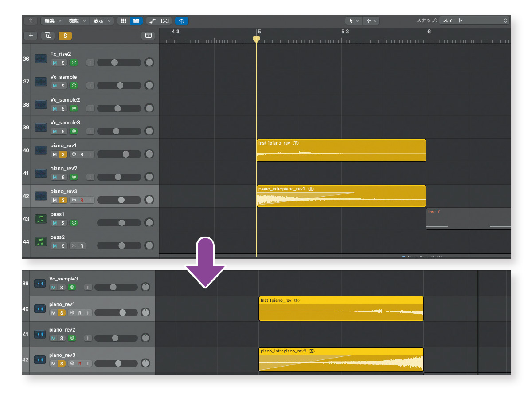The height and width of the screenshot is (395, 532).
Task: Click the Fx_rise2 audio waveform track icon
Action: (41, 59)
